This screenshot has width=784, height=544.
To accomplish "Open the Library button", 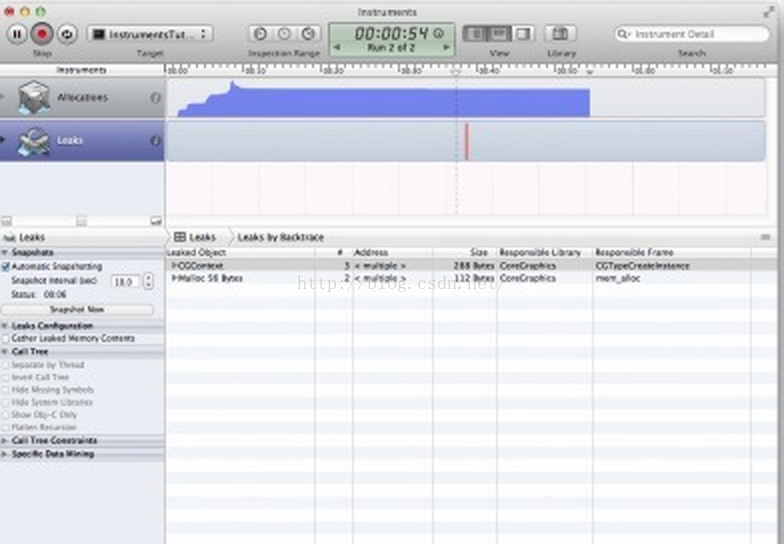I will click(560, 34).
